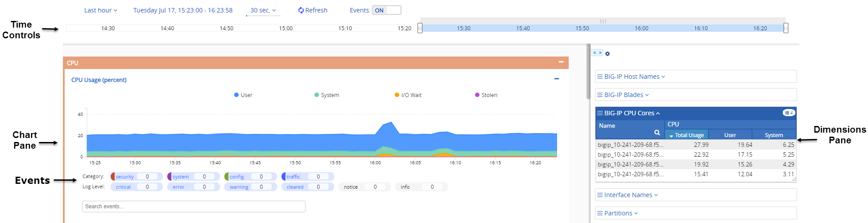Turn off the Events ON switch
The height and width of the screenshot is (223, 868).
[387, 10]
